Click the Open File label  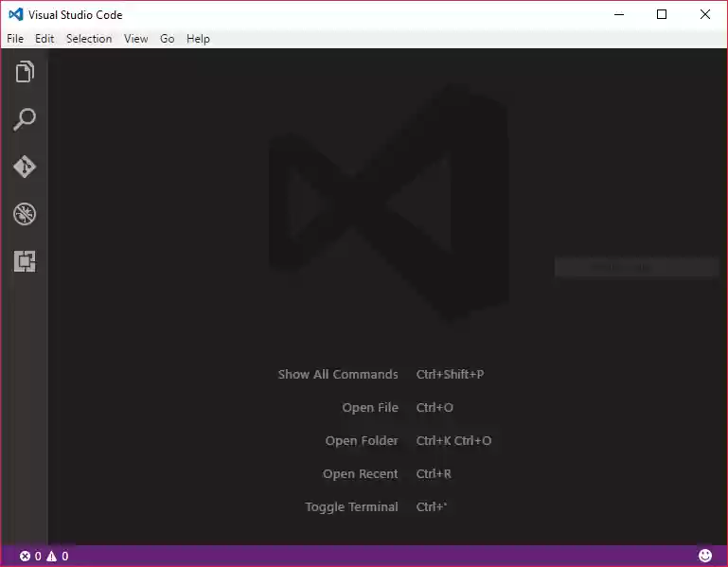click(370, 408)
